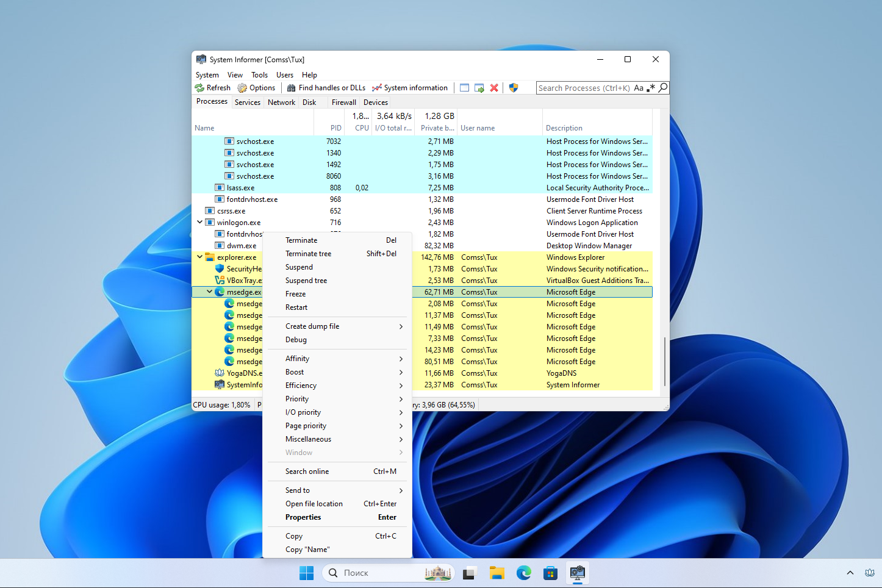Click the Edge icon of 80,51 MB row
Image resolution: width=882 pixels, height=588 pixels.
click(229, 362)
